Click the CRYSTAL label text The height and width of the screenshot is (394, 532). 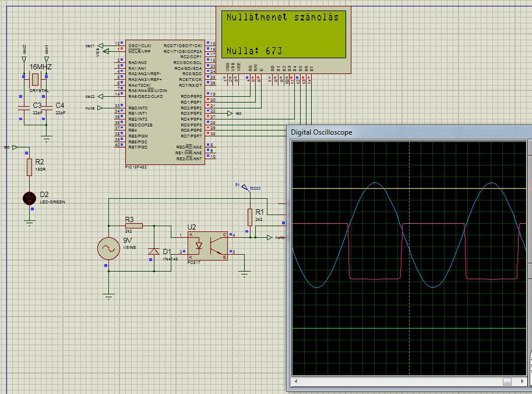pos(39,90)
